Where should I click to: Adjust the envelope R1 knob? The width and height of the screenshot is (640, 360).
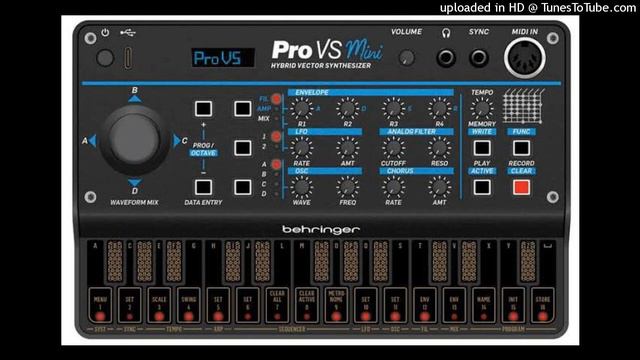coord(302,109)
